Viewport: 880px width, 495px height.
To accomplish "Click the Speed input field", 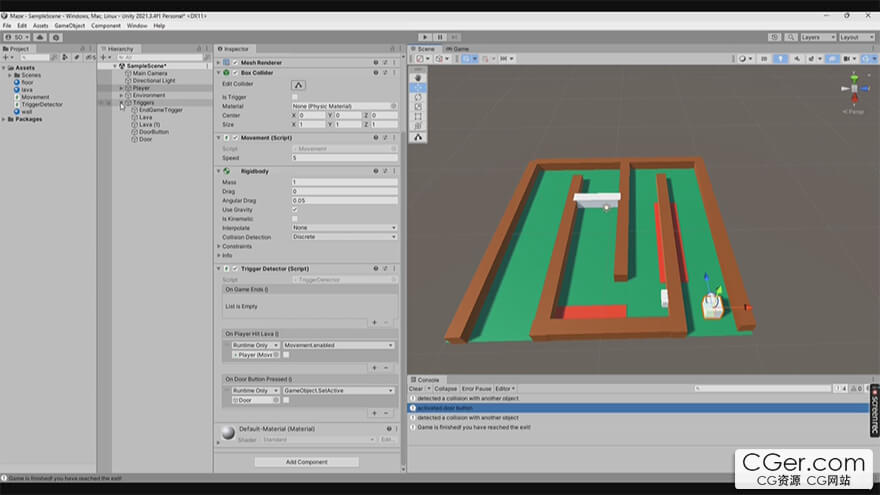I will [x=344, y=158].
